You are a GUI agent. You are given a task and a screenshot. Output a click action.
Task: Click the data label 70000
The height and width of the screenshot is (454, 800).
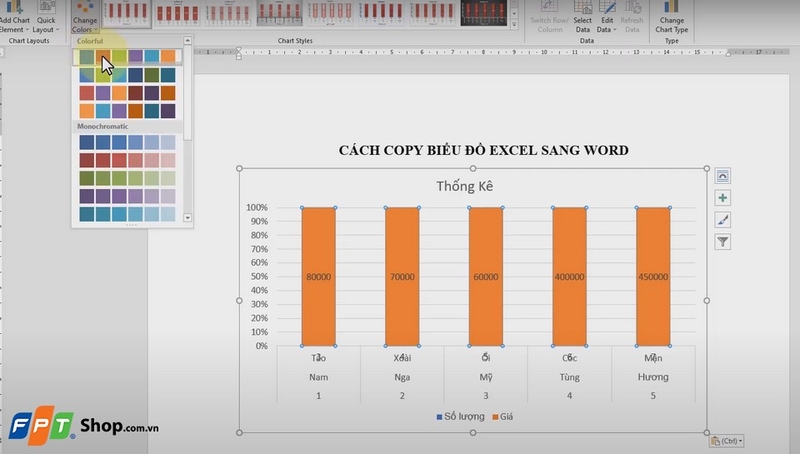click(402, 277)
